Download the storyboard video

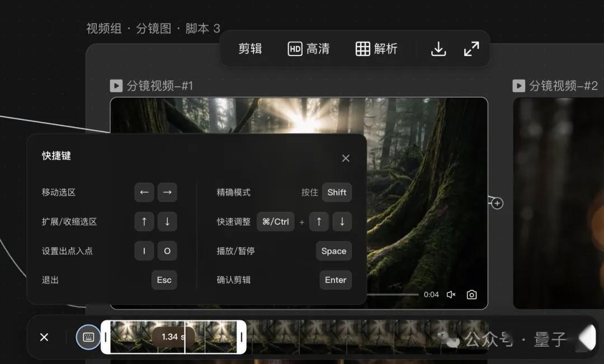tap(438, 49)
